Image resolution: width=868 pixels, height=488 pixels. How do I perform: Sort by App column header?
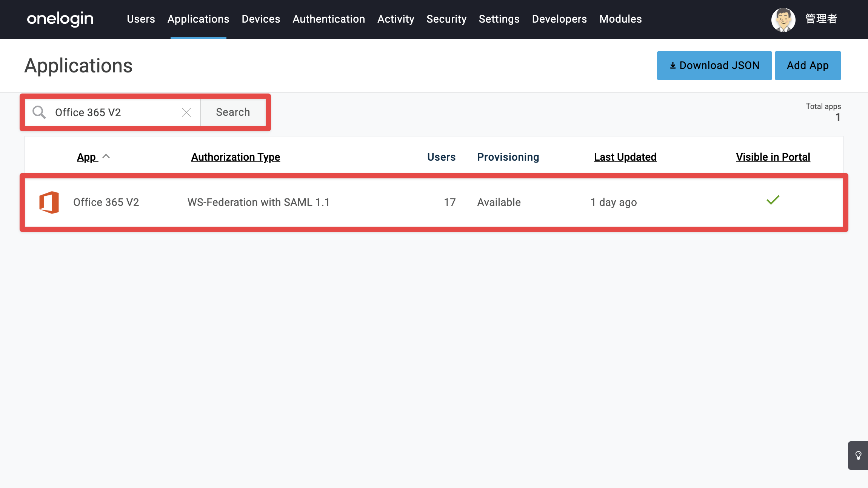tap(86, 157)
